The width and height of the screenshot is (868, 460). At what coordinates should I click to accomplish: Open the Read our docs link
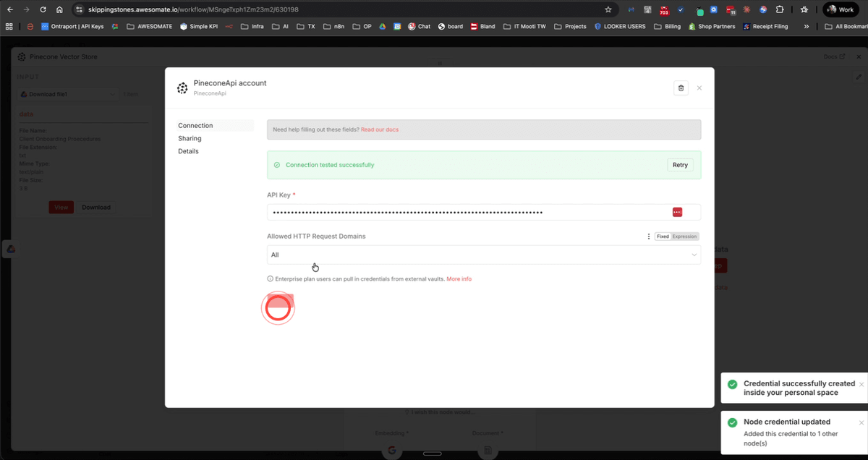click(x=380, y=129)
